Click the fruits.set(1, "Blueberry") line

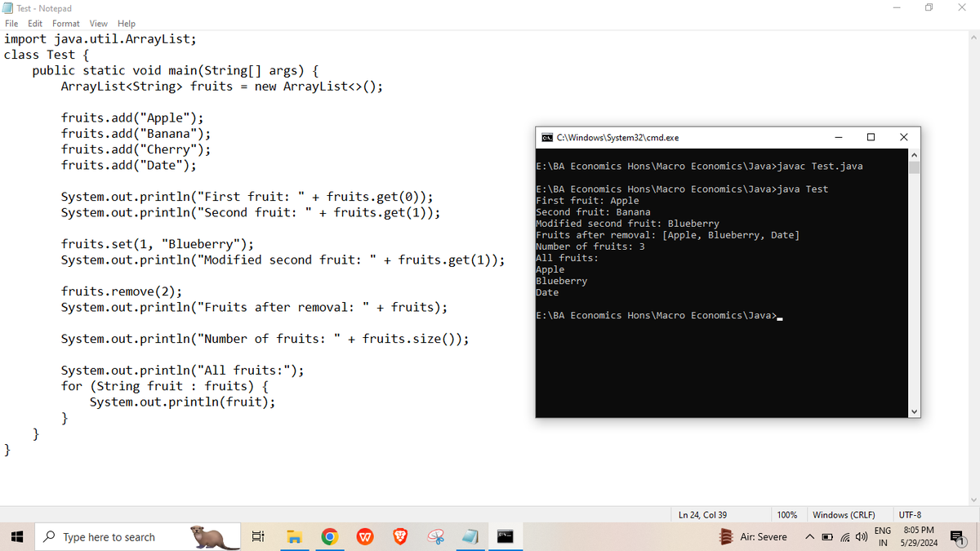coord(157,244)
